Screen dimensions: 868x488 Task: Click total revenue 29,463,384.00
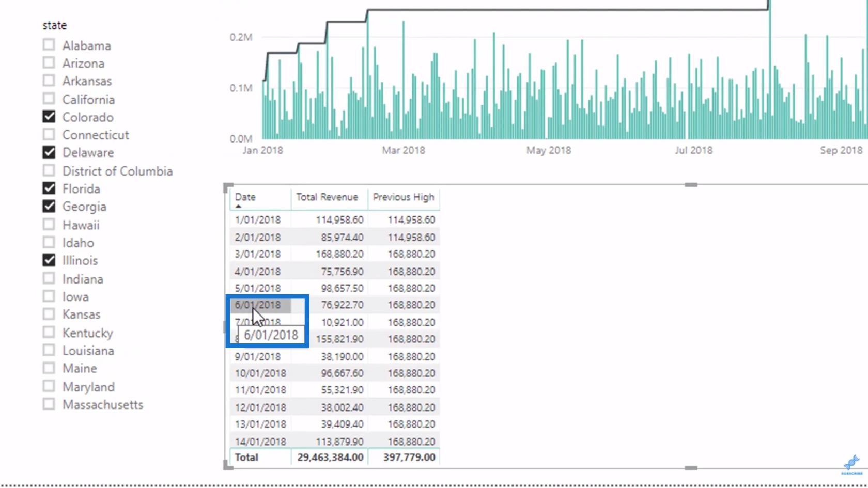point(330,458)
